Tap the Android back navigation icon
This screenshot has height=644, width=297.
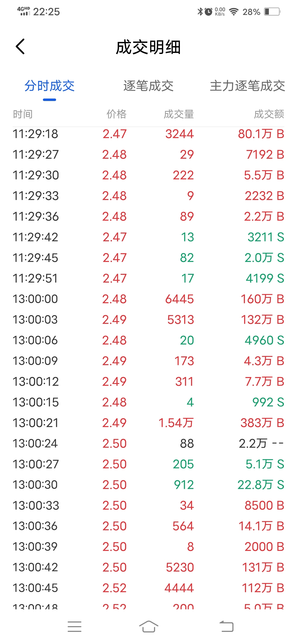pos(226,627)
